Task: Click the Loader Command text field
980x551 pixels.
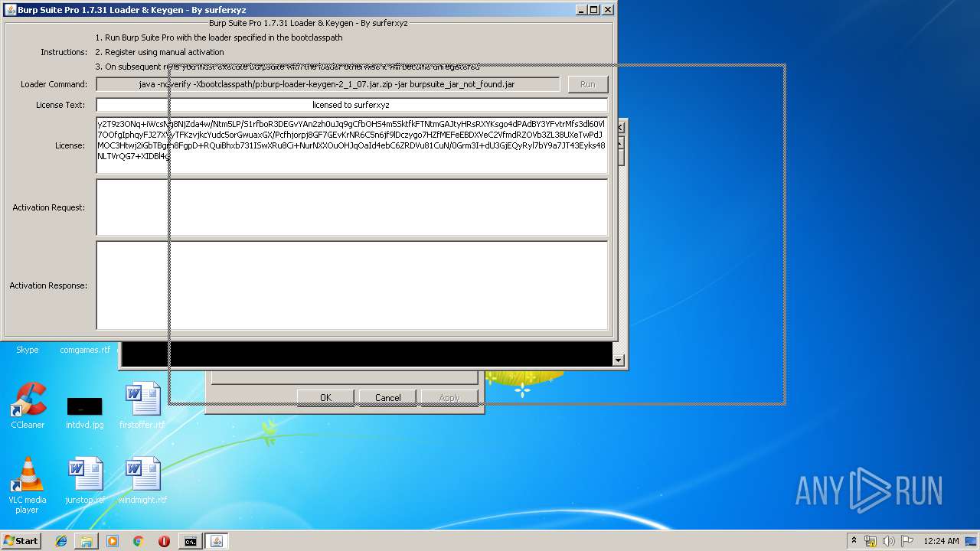Action: pos(328,84)
